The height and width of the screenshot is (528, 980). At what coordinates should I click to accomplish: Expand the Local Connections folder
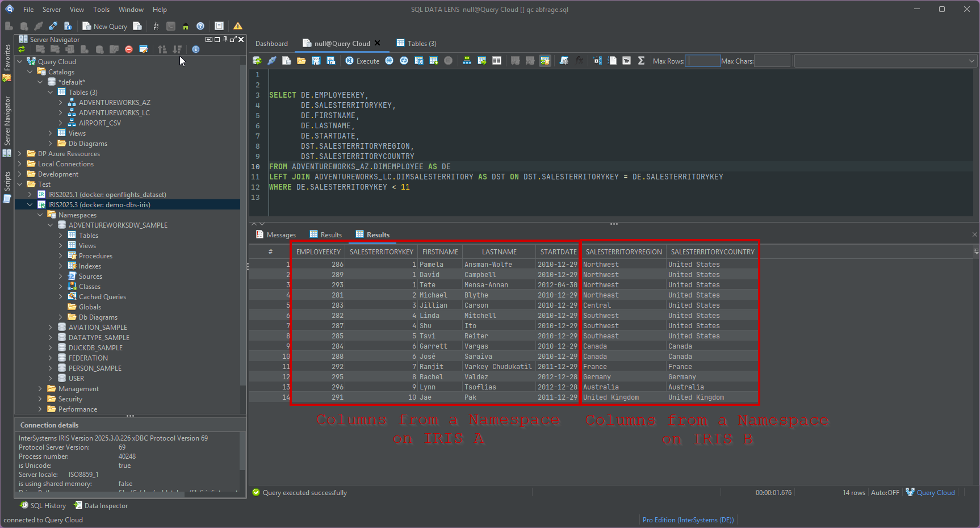tap(20, 164)
